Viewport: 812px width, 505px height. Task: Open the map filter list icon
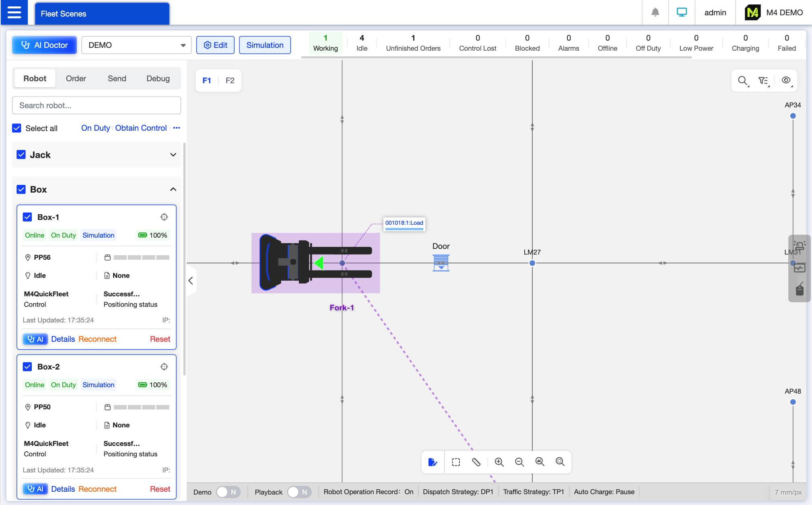(763, 80)
